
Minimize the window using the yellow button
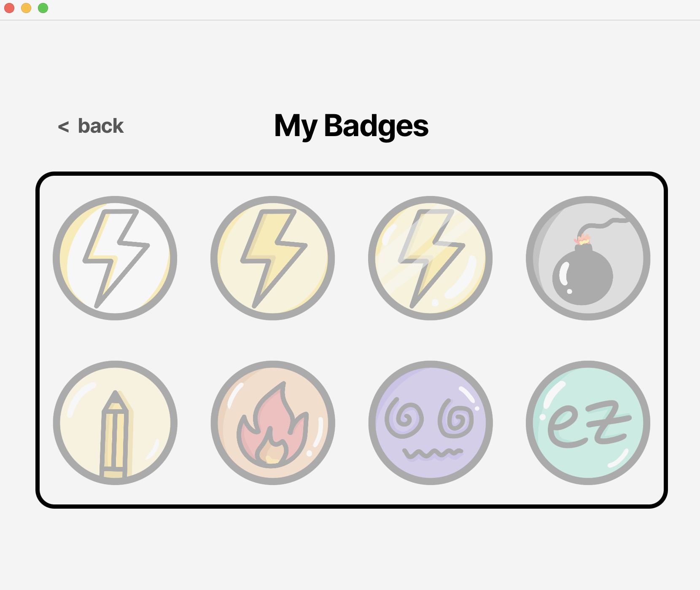(x=26, y=8)
